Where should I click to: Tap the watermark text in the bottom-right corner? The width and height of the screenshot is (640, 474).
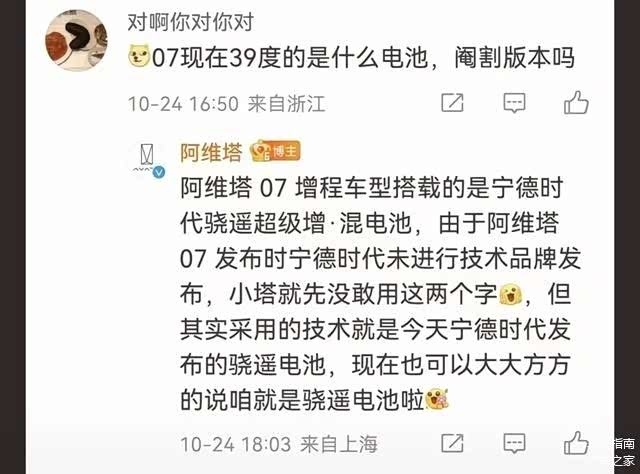pyautogui.click(x=624, y=452)
